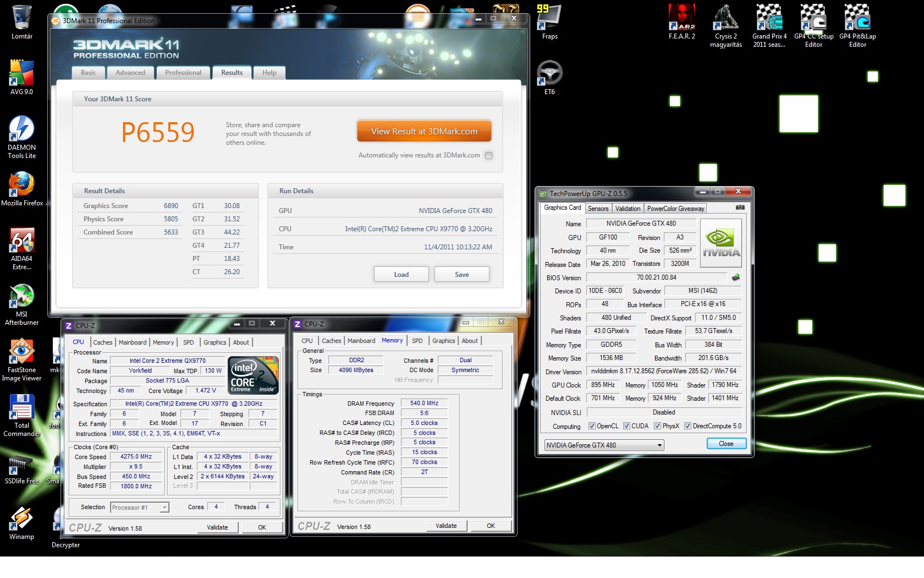Launch Grand Prix 4 2011 season shortcut
The width and height of the screenshot is (924, 578).
tap(769, 26)
